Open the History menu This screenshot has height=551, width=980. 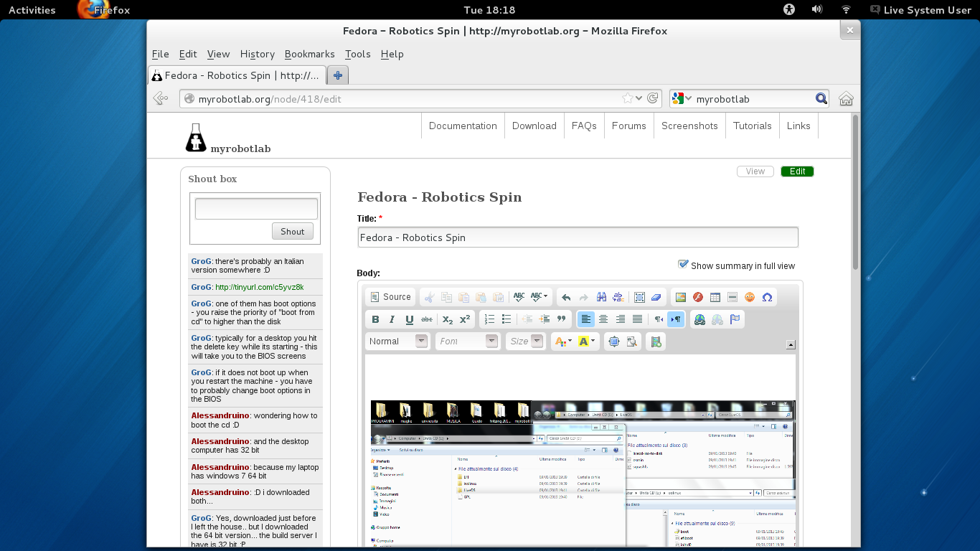(x=258, y=54)
